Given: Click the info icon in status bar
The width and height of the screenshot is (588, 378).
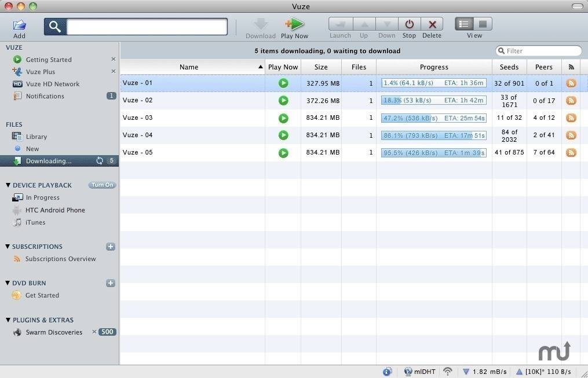Looking at the screenshot, I should pyautogui.click(x=388, y=372).
